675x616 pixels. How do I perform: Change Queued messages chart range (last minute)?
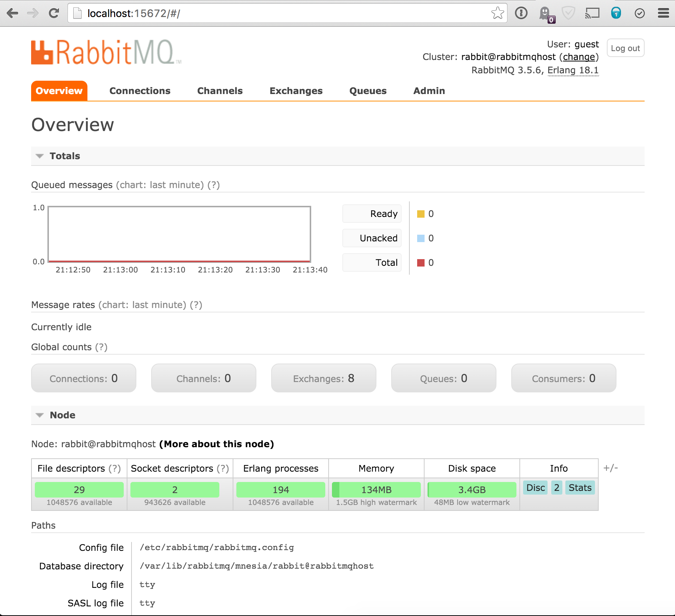coord(160,185)
